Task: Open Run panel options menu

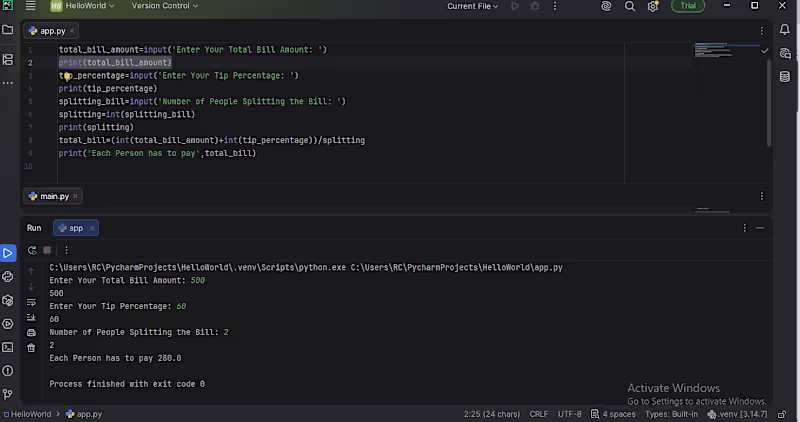Action: pyautogui.click(x=744, y=228)
